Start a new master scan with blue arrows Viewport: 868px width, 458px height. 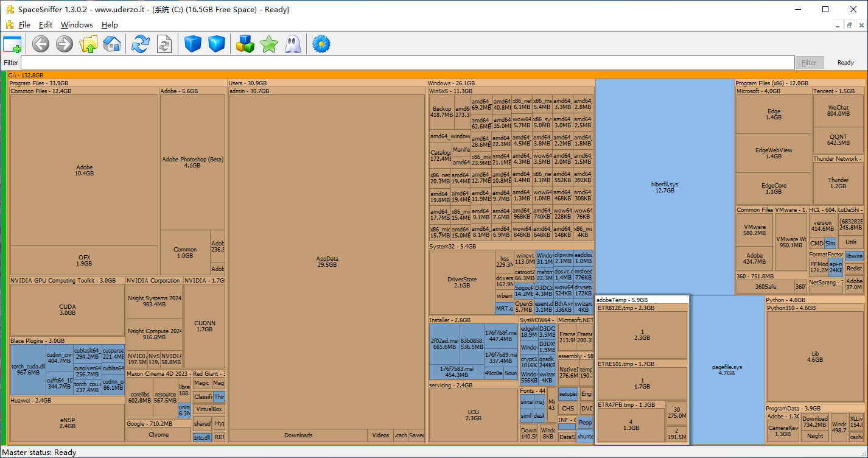[141, 44]
